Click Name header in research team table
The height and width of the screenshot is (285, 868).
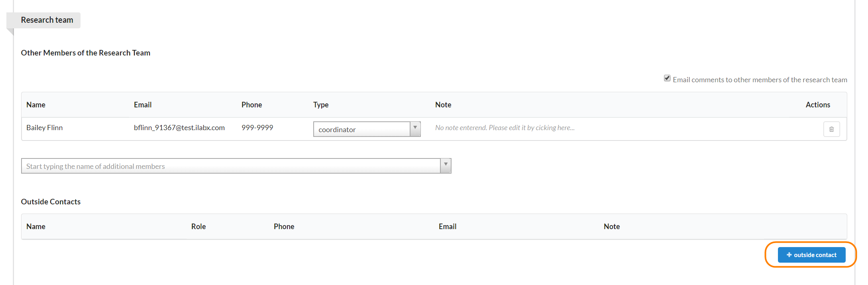(x=36, y=105)
